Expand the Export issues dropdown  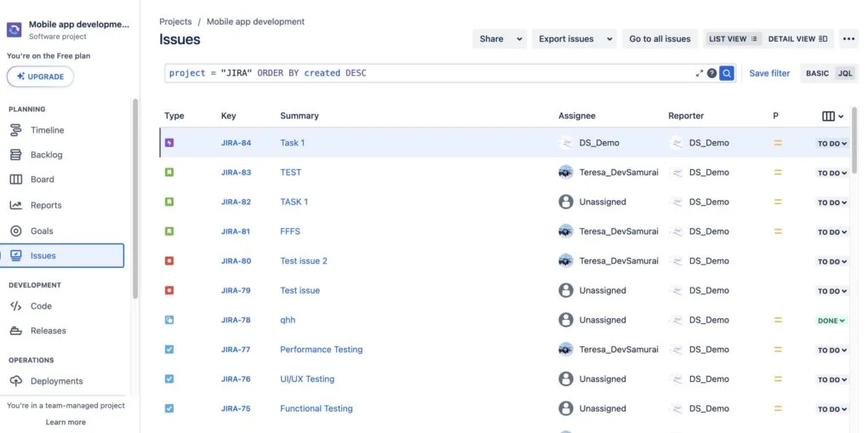pos(574,39)
